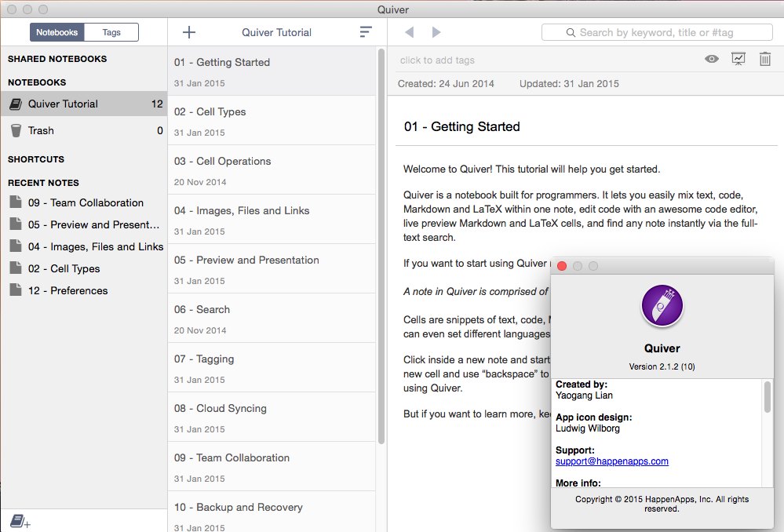Open support@happenapps.com email link
Screen dimensions: 784x532
tap(612, 461)
